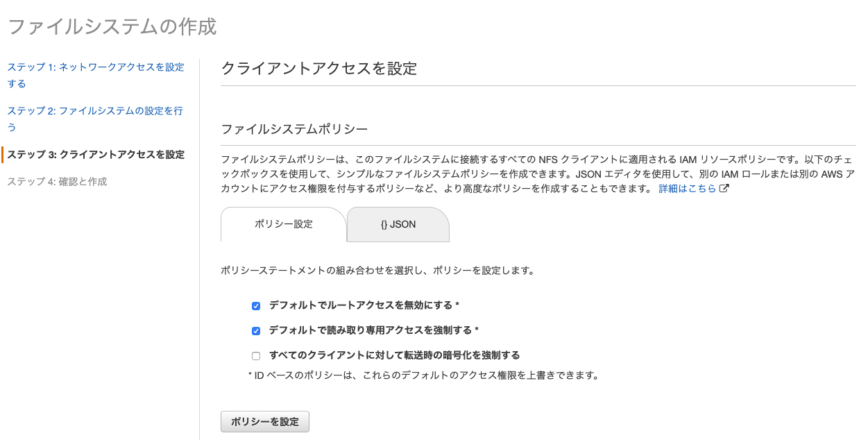This screenshot has width=868, height=440.
Task: Switch to the {} JSON tab
Action: (x=398, y=224)
